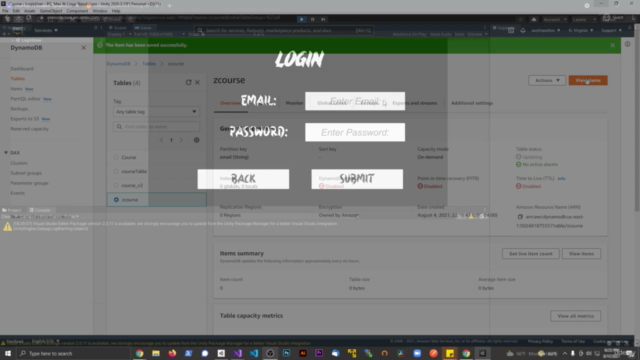Screen dimensions: 640x360
Task: Open tables list settings gear
Action: pos(196,140)
